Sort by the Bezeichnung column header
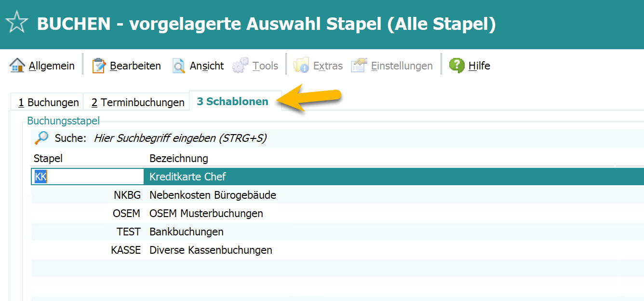Screen dimensions: 644x301 179,158
